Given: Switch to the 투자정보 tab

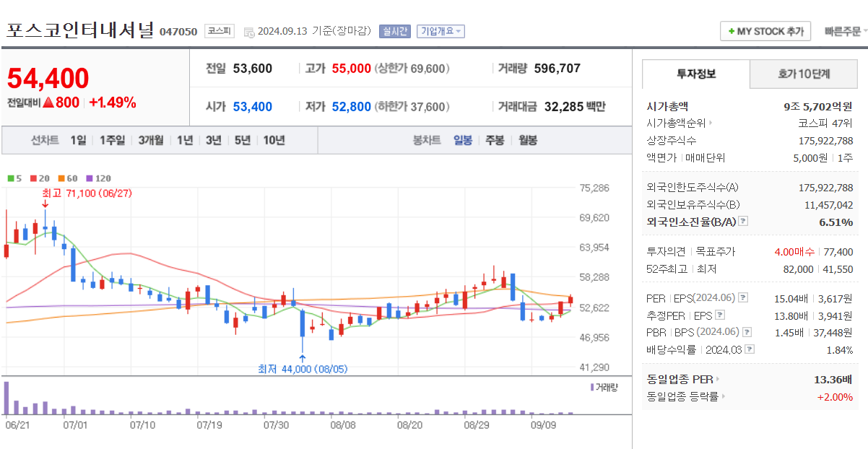Looking at the screenshot, I should pos(696,74).
